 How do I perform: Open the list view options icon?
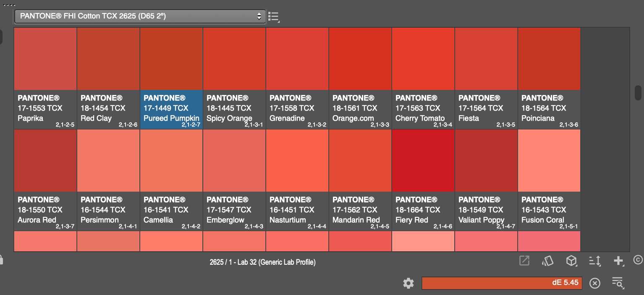(274, 17)
